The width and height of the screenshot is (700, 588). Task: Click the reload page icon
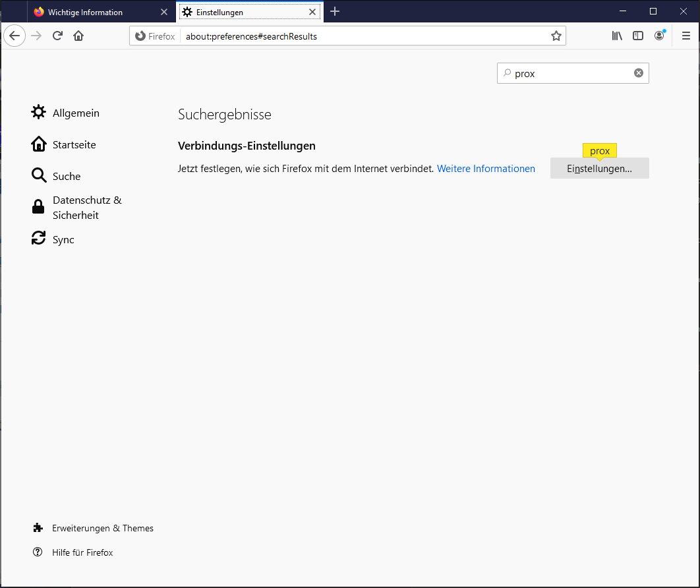pyautogui.click(x=57, y=36)
